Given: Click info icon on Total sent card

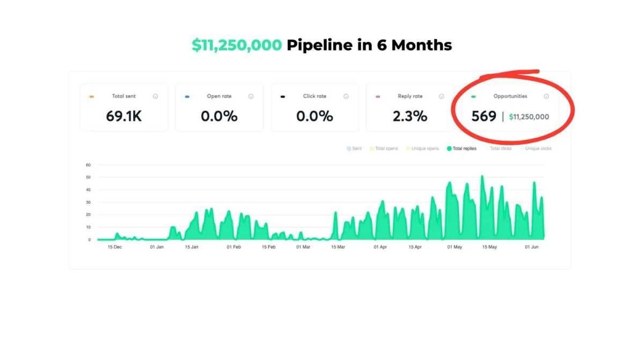Looking at the screenshot, I should pos(155,97).
